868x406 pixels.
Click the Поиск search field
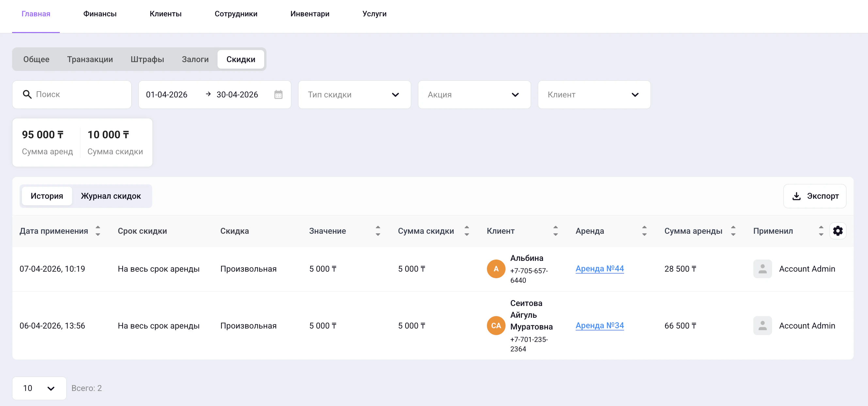77,94
